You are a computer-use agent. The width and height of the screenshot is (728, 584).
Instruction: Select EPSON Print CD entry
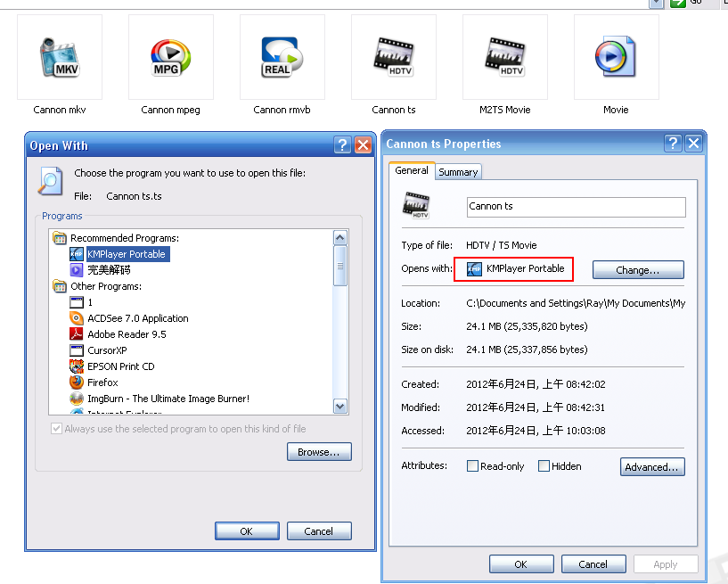coord(120,366)
